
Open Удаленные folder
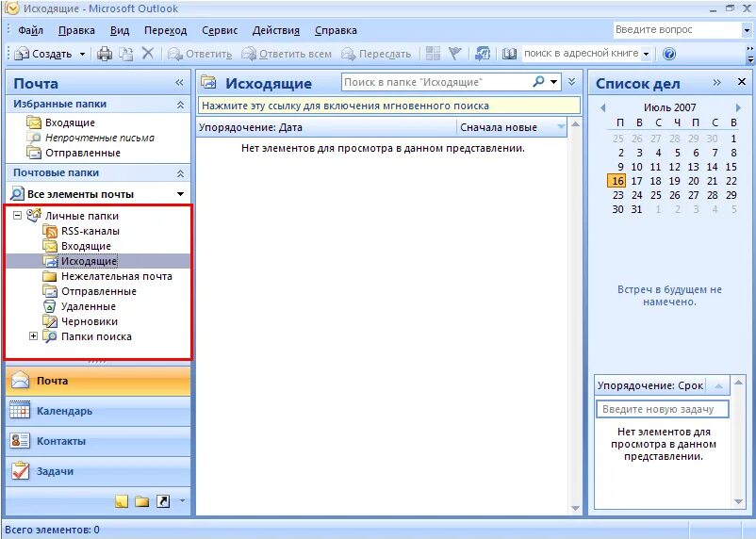point(89,306)
